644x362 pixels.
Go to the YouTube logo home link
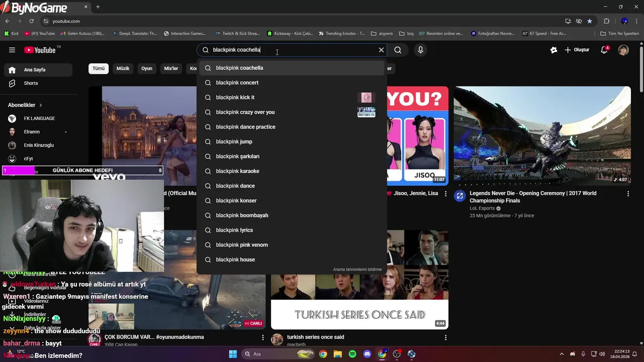(x=40, y=50)
